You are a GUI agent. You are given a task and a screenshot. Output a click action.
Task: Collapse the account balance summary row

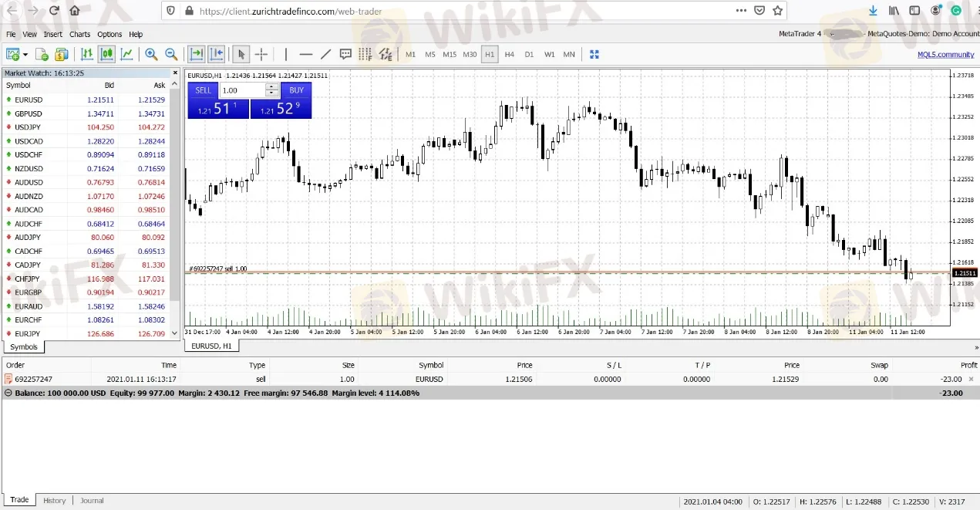click(x=8, y=393)
